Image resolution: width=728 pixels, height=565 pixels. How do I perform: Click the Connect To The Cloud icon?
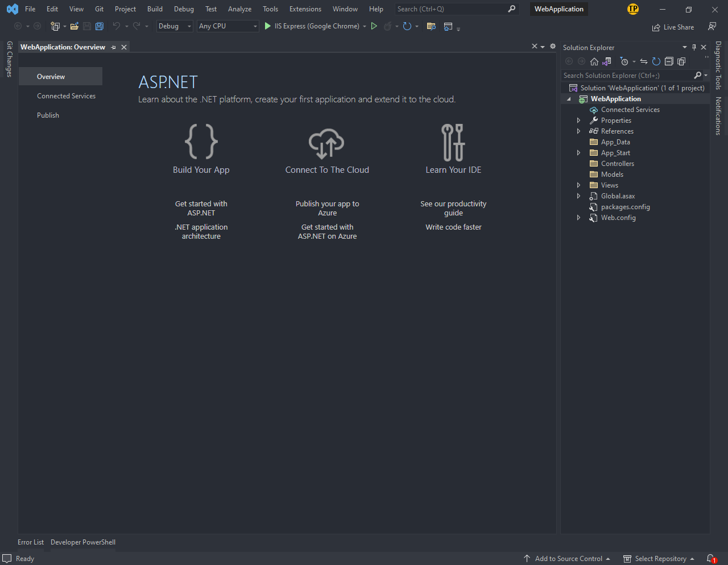pyautogui.click(x=326, y=143)
